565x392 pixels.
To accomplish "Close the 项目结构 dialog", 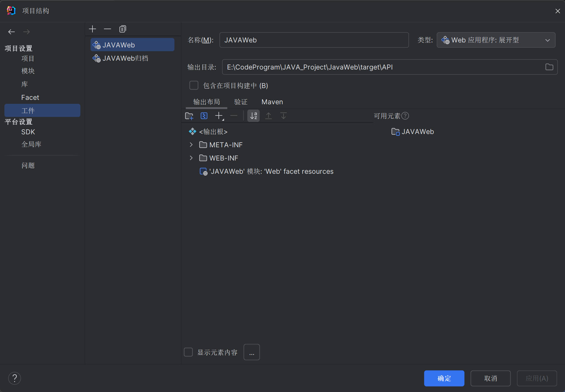I will coord(558,11).
